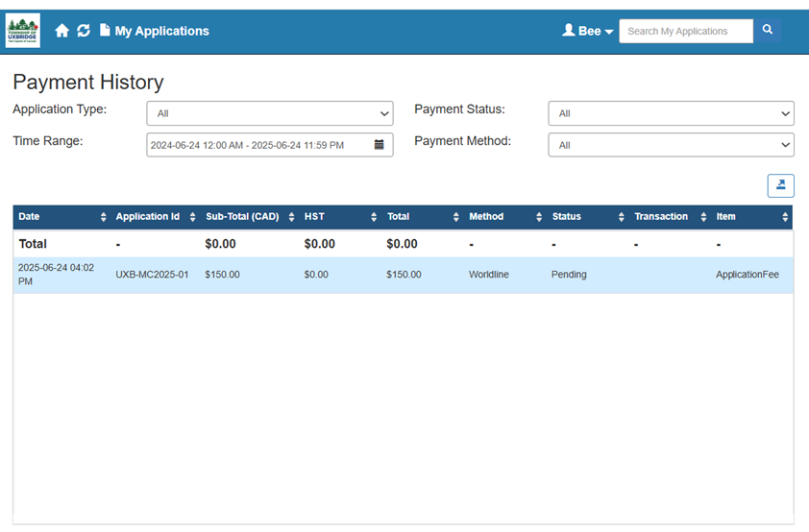Open the calendar picker icon

tap(379, 145)
